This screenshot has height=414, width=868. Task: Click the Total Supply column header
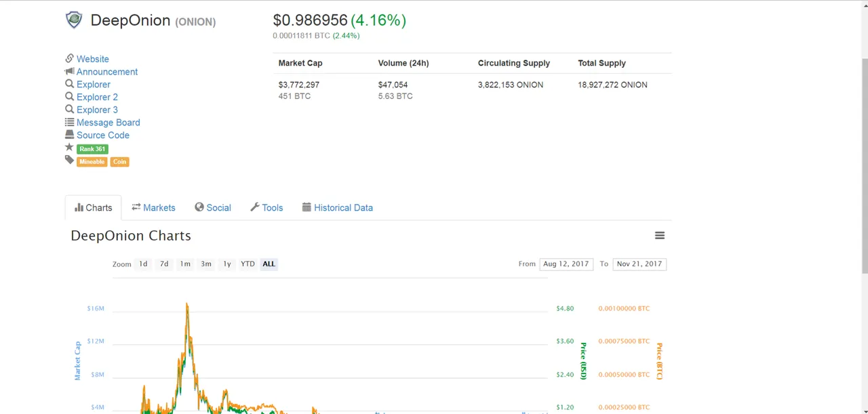(x=601, y=63)
